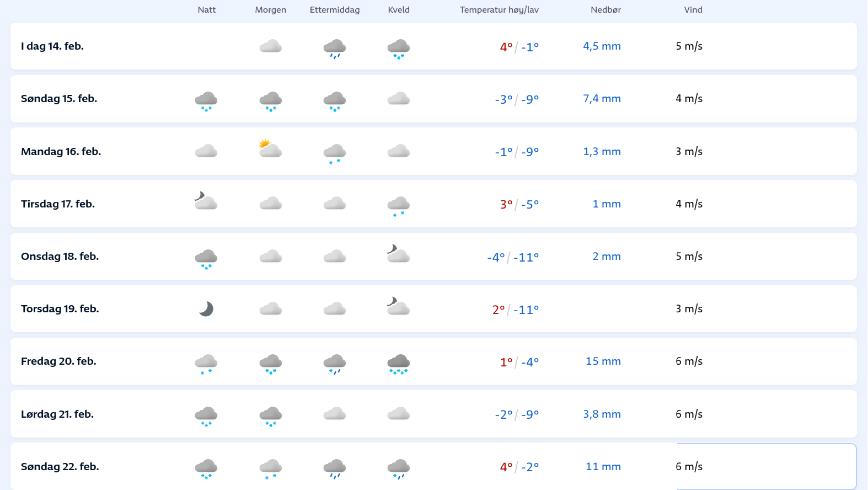Expand Onsdag 18. feb. daily details
Image resolution: width=868 pixels, height=490 pixels.
click(x=60, y=257)
